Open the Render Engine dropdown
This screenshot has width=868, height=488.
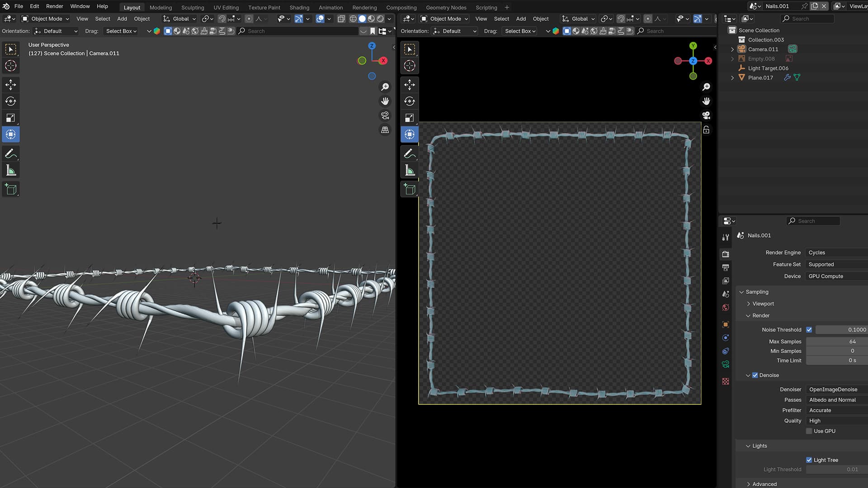click(836, 253)
